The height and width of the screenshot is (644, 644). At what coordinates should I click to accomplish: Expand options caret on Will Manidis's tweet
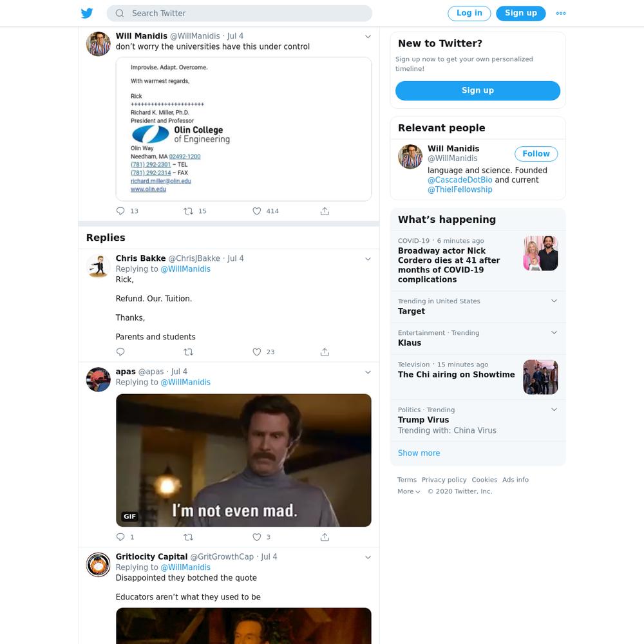368,37
